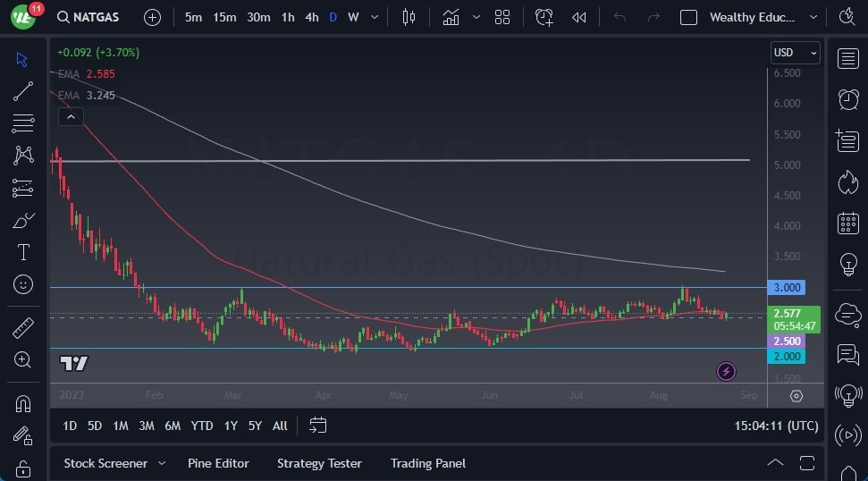Viewport: 868px width, 481px height.
Task: Click the ruler measure tool
Action: [x=23, y=328]
